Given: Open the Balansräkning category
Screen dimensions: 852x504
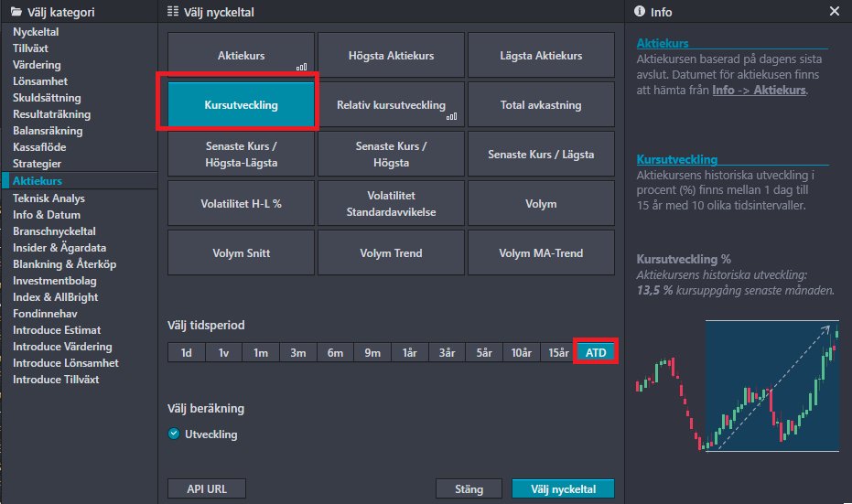Looking at the screenshot, I should click(48, 130).
